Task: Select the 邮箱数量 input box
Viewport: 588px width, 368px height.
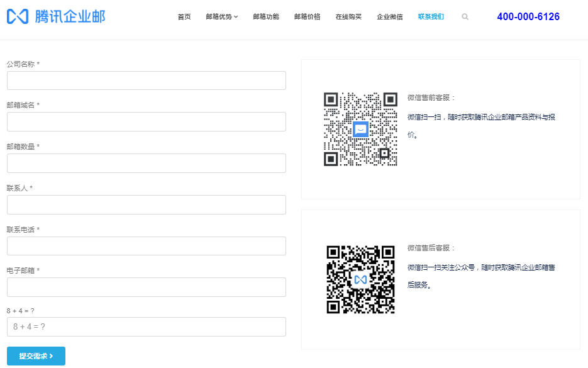Action: [x=147, y=163]
